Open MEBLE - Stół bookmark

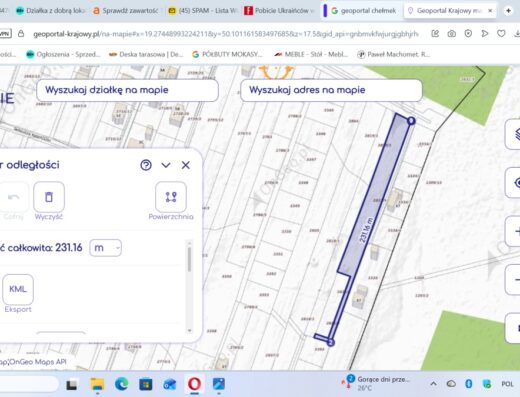click(311, 54)
